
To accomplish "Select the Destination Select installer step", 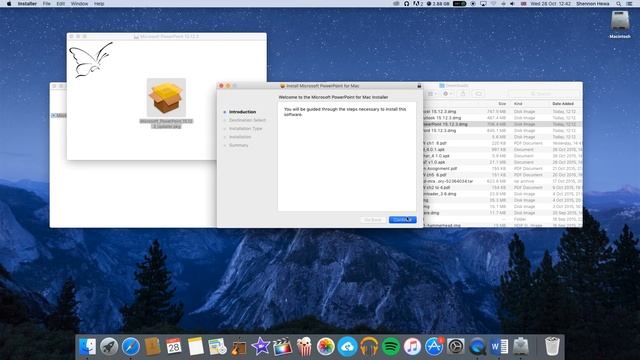I will point(247,120).
